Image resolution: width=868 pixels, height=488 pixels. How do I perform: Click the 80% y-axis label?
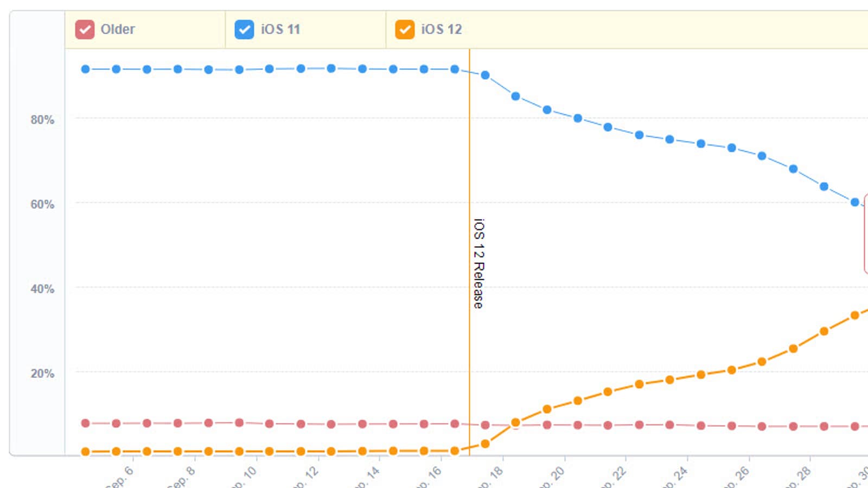point(42,120)
